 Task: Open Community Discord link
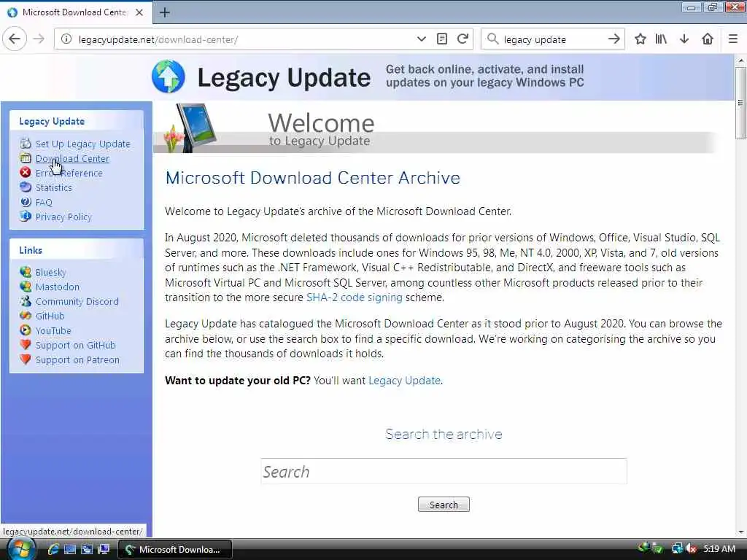pos(77,301)
